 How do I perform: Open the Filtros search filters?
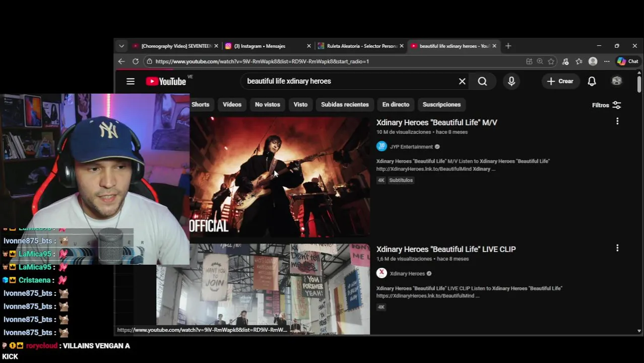pos(606,105)
